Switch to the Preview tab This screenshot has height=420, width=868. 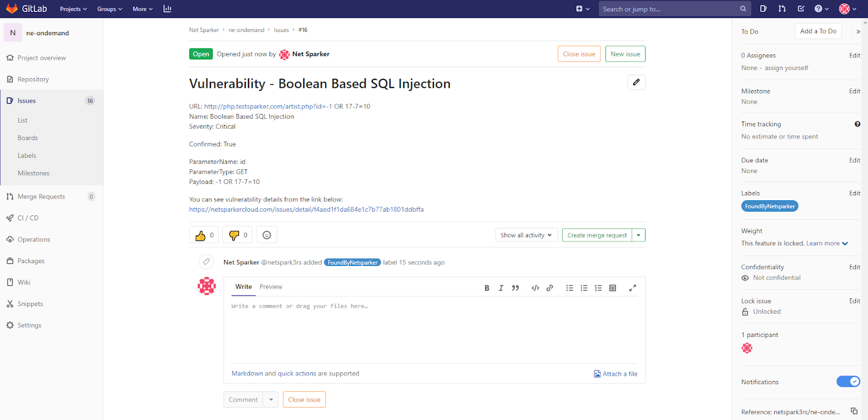[271, 287]
